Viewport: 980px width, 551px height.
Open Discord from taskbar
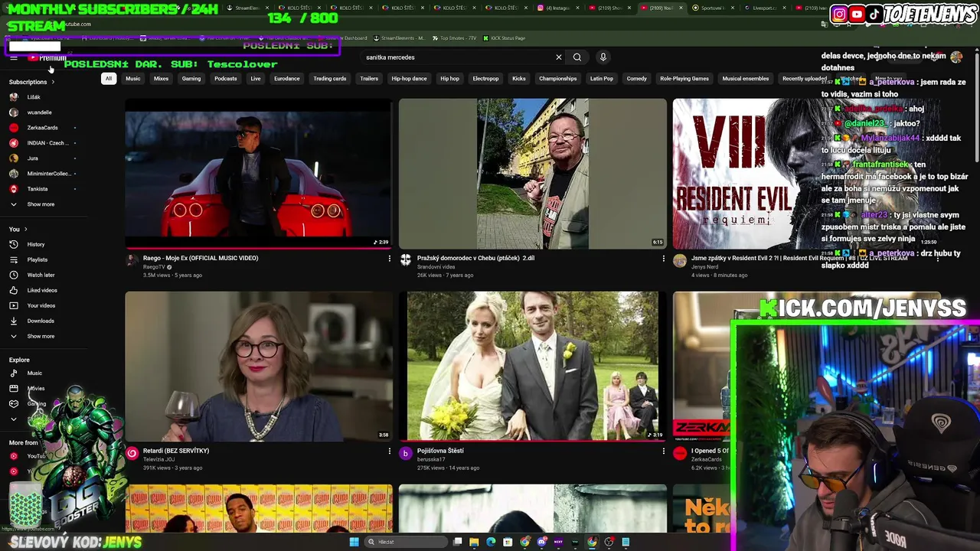(541, 542)
